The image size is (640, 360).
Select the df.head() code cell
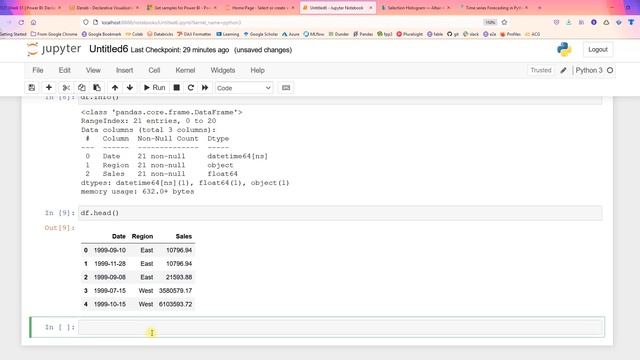click(x=340, y=213)
